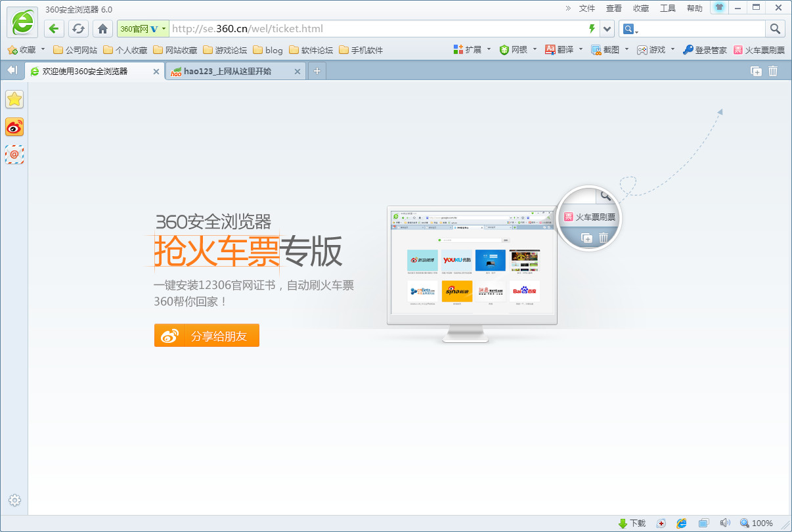Click the green back arrow button
Image resolution: width=792 pixels, height=532 pixels.
click(54, 28)
